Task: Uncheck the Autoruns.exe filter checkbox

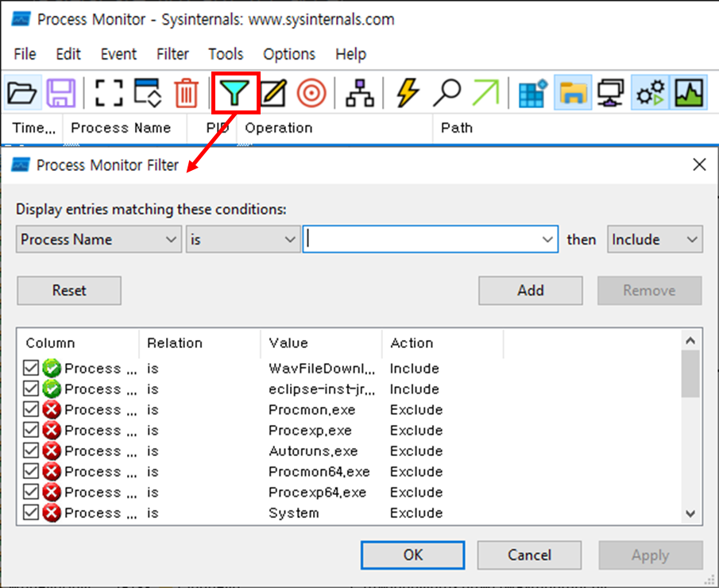Action: (31, 451)
